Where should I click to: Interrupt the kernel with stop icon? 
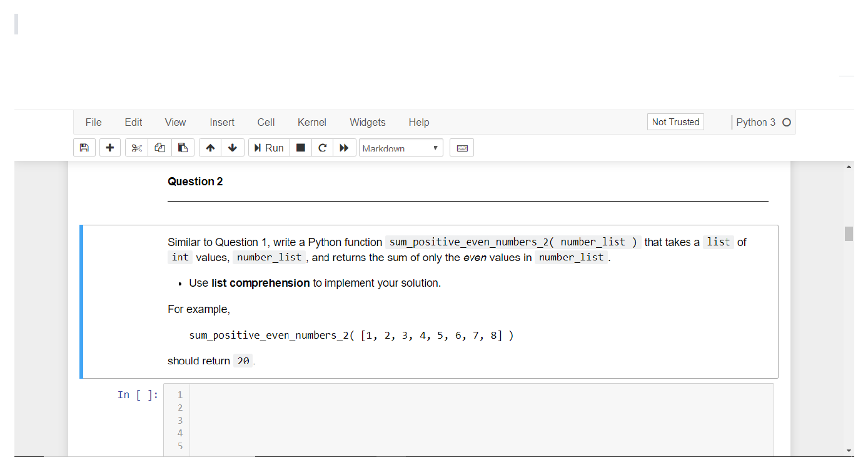pyautogui.click(x=300, y=148)
